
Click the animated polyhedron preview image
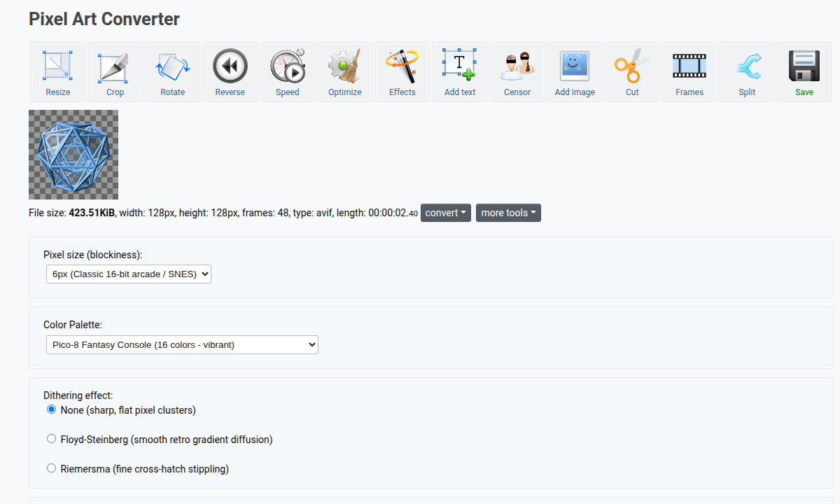pyautogui.click(x=73, y=155)
